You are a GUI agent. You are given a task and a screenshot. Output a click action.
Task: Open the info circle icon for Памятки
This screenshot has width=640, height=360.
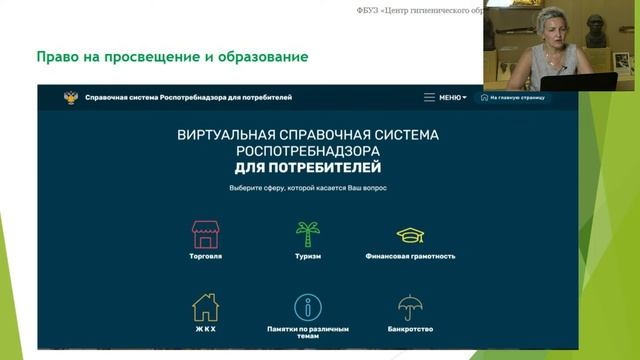click(x=308, y=307)
